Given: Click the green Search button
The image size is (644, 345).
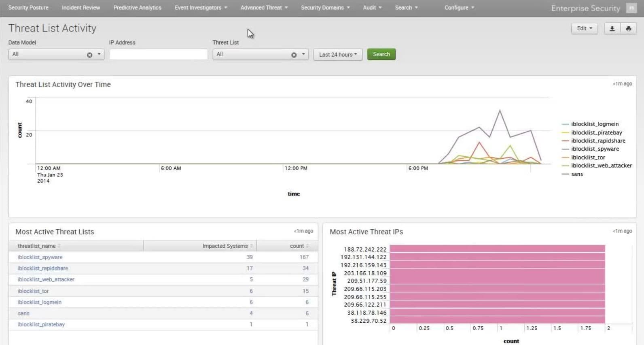Looking at the screenshot, I should coord(381,54).
